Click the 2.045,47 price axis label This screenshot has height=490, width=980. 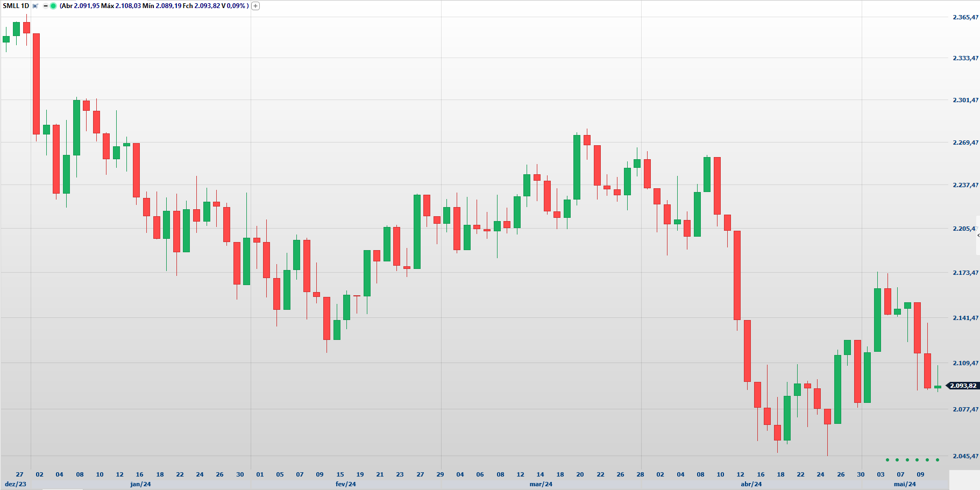(x=965, y=456)
